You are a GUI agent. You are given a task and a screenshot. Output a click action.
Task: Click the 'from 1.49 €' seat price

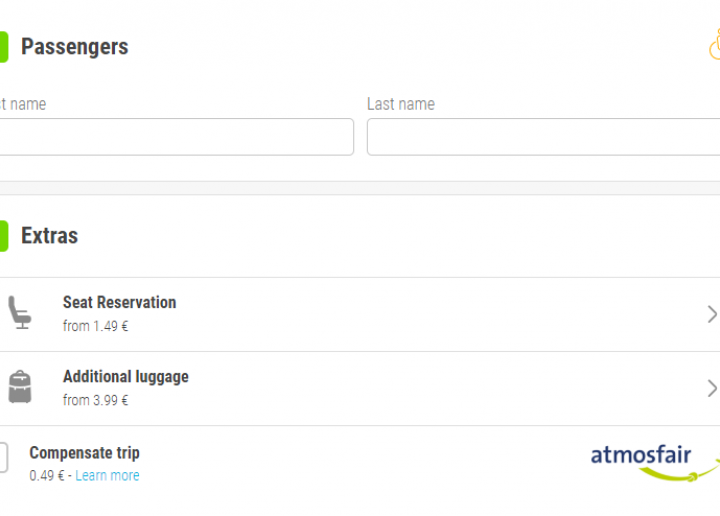pyautogui.click(x=95, y=326)
